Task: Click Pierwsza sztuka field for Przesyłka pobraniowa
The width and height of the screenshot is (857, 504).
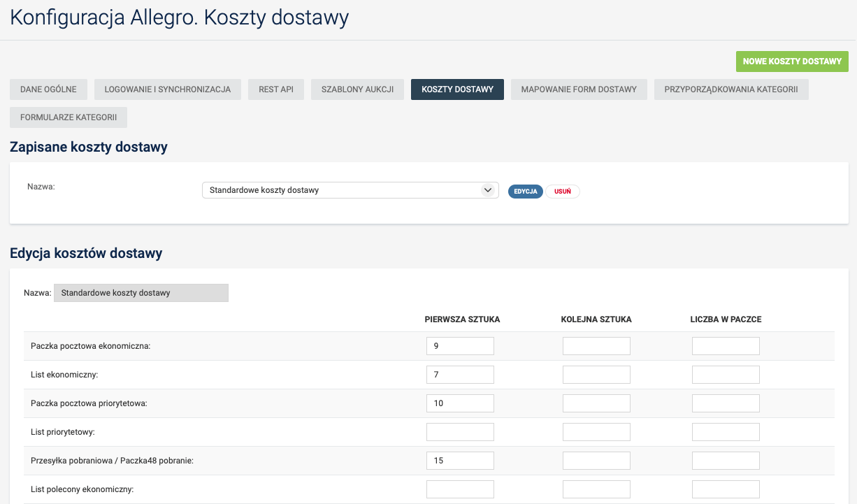Action: 460,461
